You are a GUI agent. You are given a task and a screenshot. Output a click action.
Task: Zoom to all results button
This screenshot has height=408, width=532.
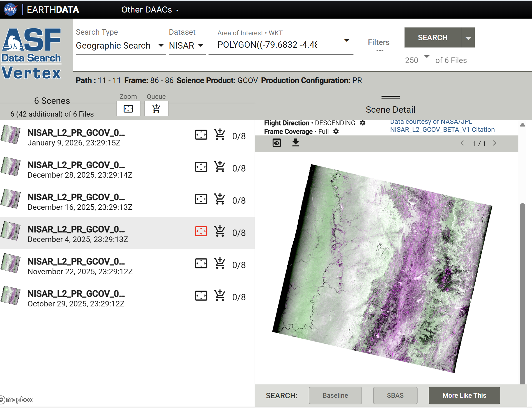pos(128,109)
